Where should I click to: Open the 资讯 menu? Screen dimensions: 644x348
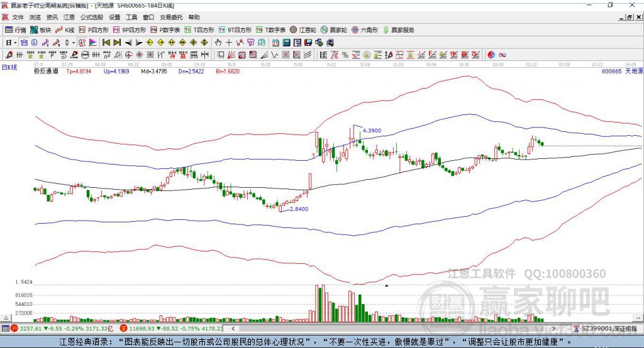(52, 17)
